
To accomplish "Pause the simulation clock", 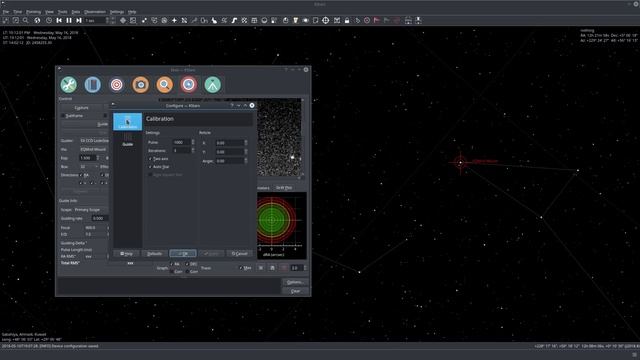I will 69,20.
